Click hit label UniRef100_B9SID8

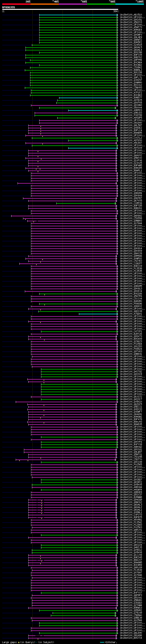click(131, 72)
